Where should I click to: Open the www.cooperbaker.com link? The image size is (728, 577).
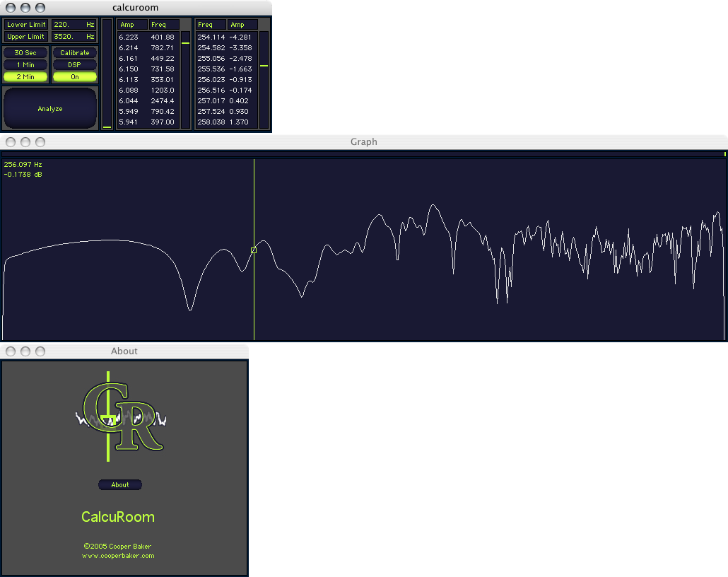tap(119, 556)
